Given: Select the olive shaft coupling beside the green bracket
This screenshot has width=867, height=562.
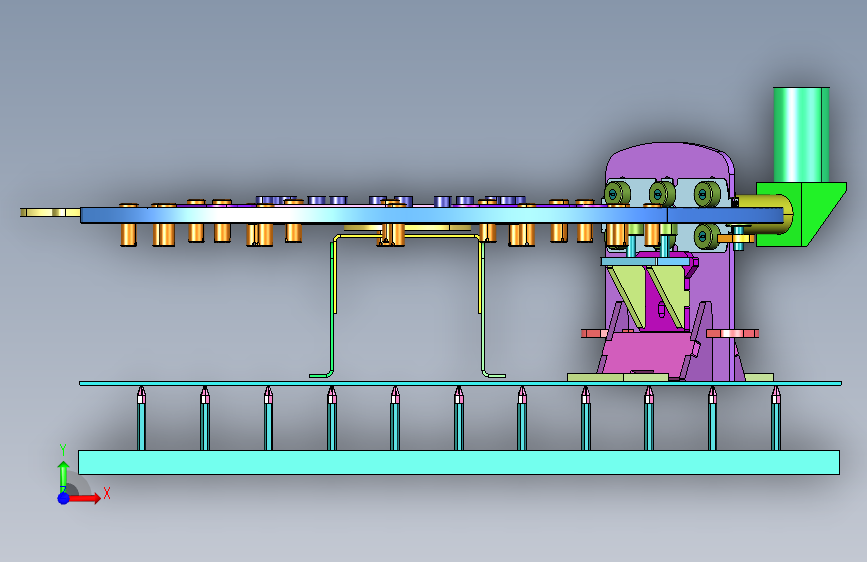Looking at the screenshot, I should point(763,215).
